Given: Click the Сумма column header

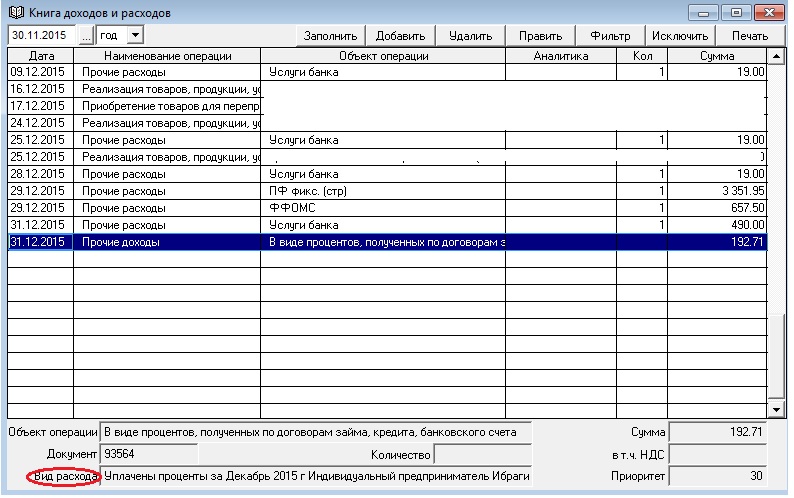Looking at the screenshot, I should pyautogui.click(x=717, y=56).
